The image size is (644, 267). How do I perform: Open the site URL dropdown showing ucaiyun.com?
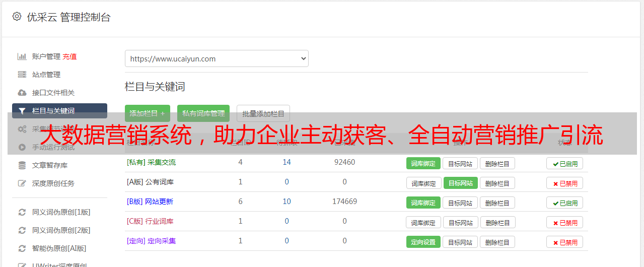coord(217,58)
